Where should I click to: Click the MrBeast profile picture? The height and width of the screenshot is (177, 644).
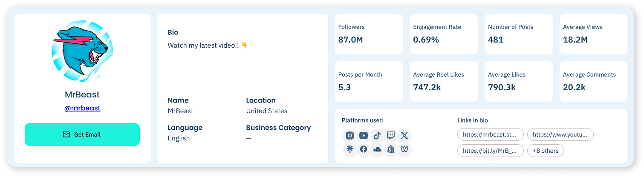(82, 51)
